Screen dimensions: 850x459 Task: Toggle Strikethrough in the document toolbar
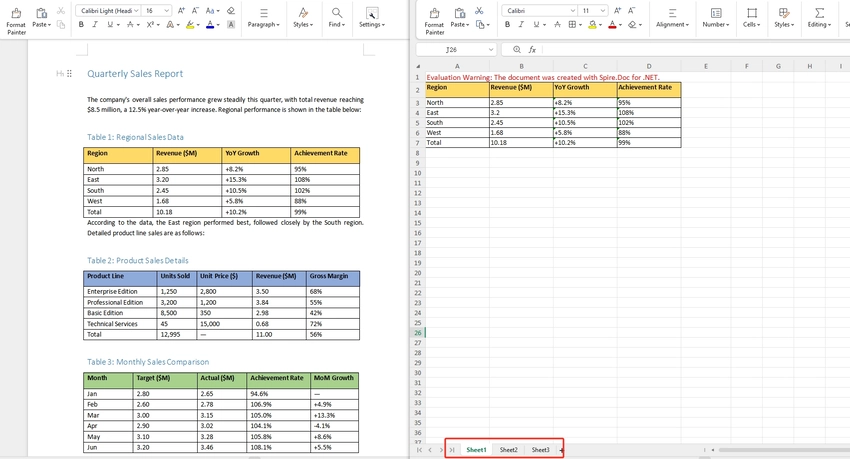(x=130, y=24)
